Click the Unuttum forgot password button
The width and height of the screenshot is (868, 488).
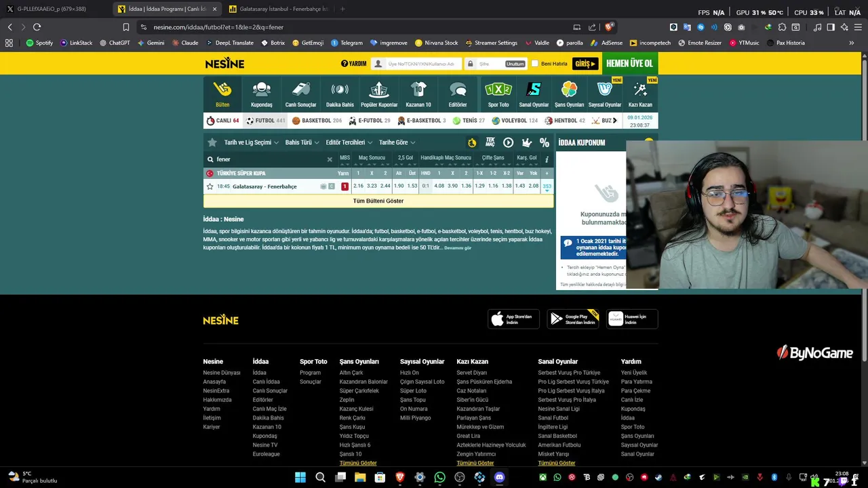pyautogui.click(x=515, y=64)
